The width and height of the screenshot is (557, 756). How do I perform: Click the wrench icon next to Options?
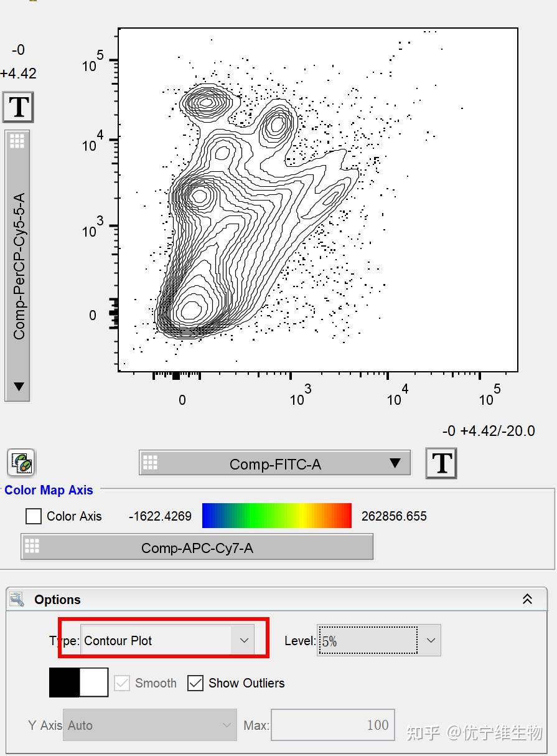pyautogui.click(x=17, y=599)
